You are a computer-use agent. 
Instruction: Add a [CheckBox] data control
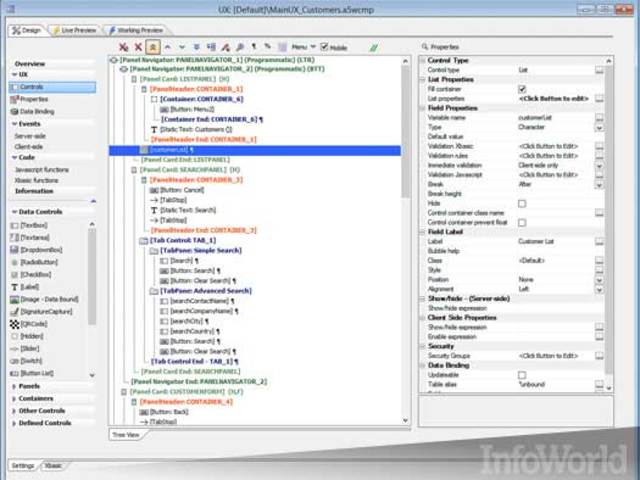31,274
